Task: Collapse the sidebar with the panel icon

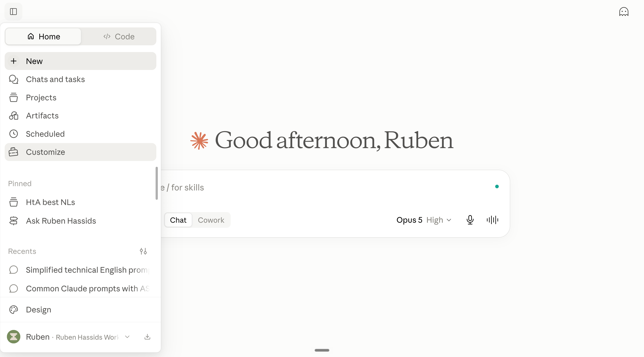Action: tap(13, 12)
